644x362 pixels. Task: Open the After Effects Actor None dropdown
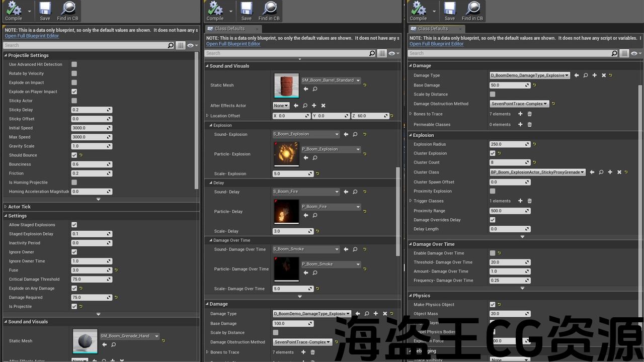pyautogui.click(x=281, y=106)
